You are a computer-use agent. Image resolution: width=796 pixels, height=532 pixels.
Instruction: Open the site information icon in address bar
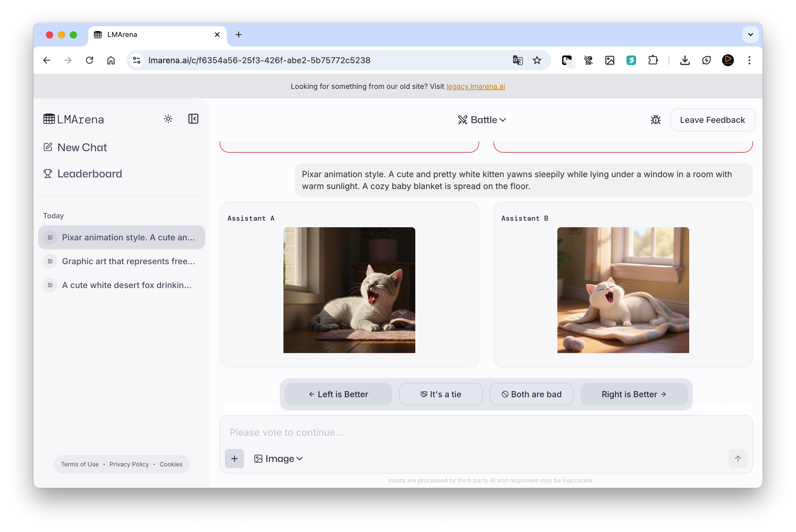(x=137, y=61)
